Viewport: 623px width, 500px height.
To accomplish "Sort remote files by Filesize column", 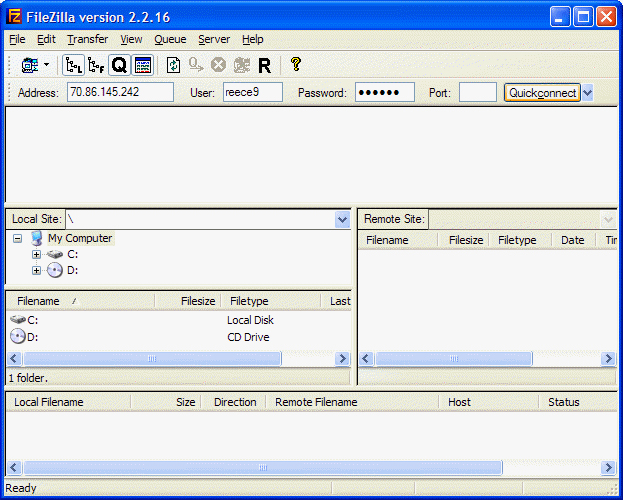I will pyautogui.click(x=463, y=240).
